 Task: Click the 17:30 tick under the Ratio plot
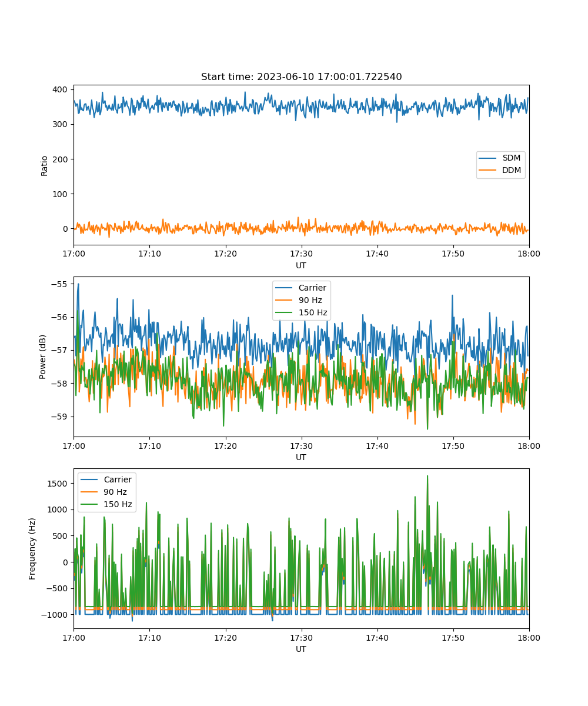pos(301,254)
